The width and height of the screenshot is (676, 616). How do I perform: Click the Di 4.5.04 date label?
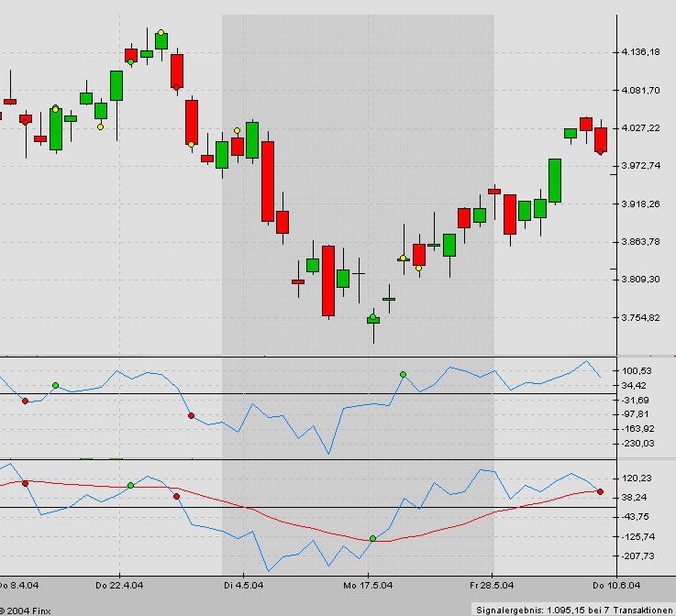(244, 586)
